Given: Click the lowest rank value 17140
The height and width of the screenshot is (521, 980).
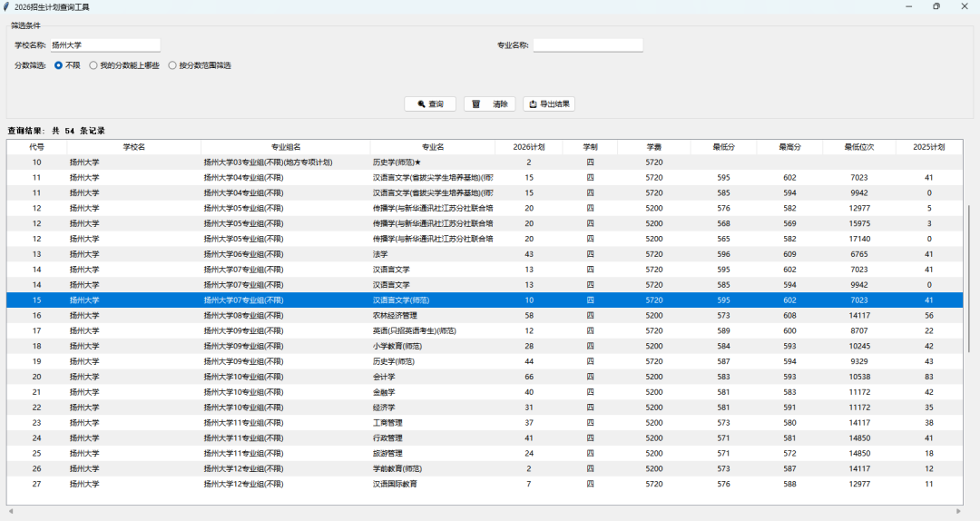Looking at the screenshot, I should point(859,239).
